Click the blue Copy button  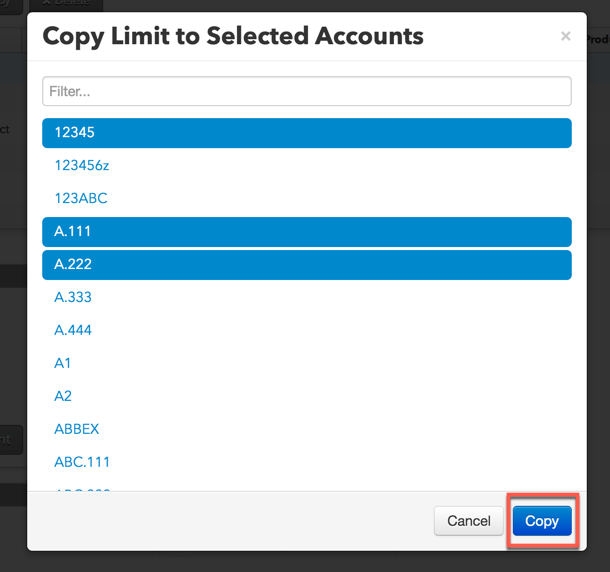pos(542,521)
